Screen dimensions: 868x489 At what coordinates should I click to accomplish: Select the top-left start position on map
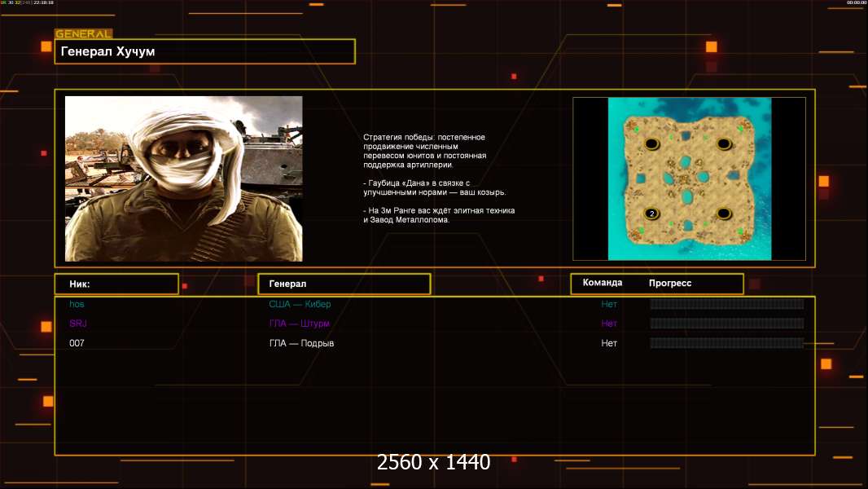tap(651, 143)
